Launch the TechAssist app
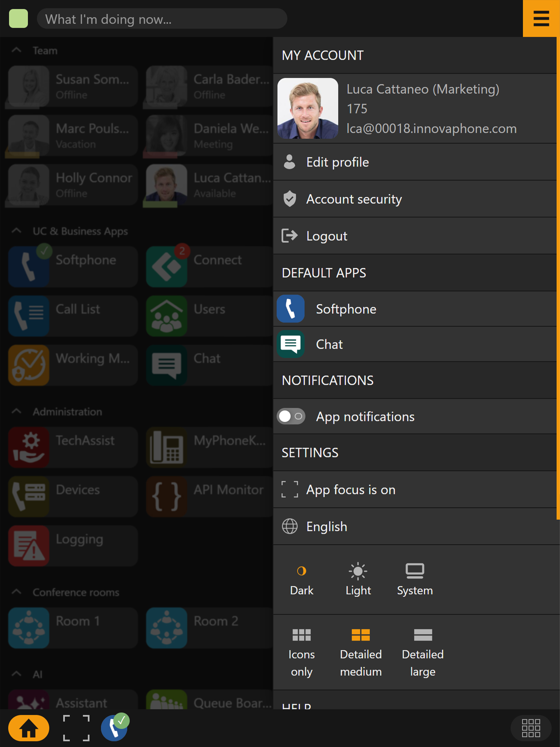The height and width of the screenshot is (747, 560). click(x=73, y=447)
